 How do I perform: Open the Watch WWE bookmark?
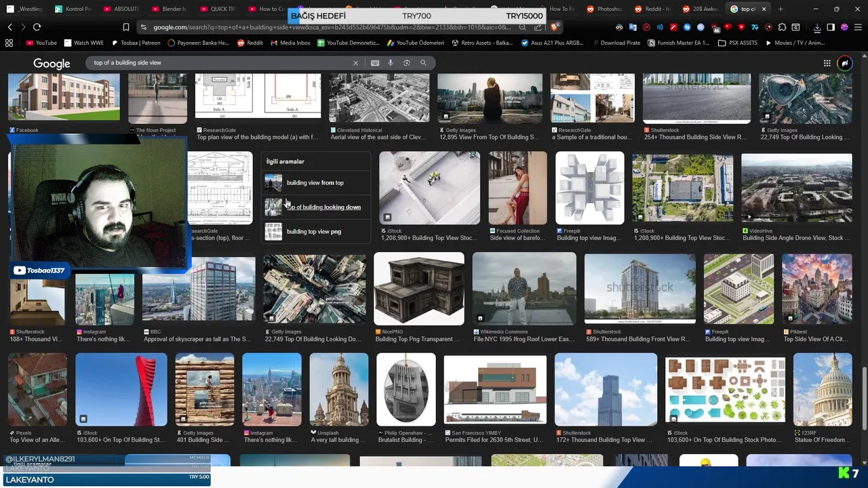coord(83,43)
